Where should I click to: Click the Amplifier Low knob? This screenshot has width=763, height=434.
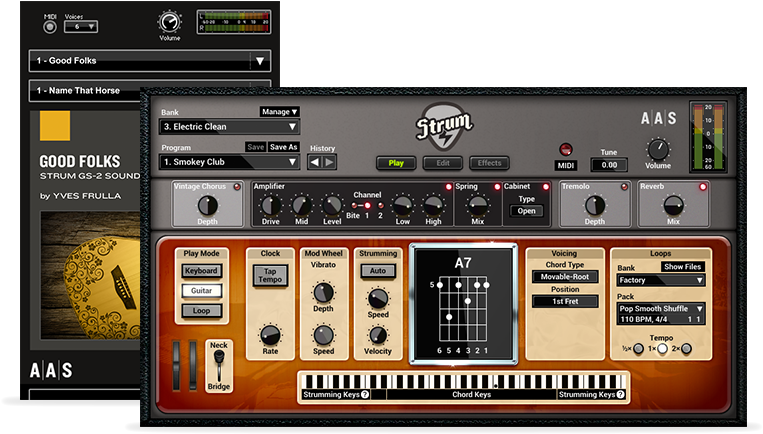[402, 205]
